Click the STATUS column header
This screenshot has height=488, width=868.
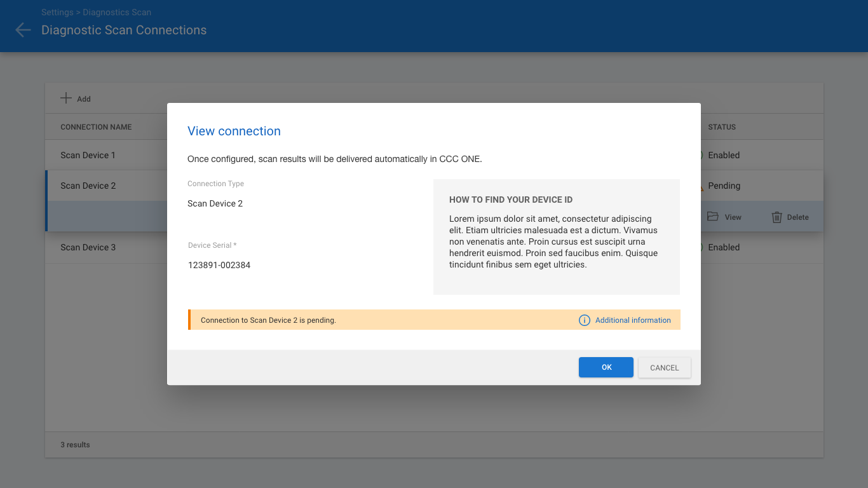tap(722, 127)
